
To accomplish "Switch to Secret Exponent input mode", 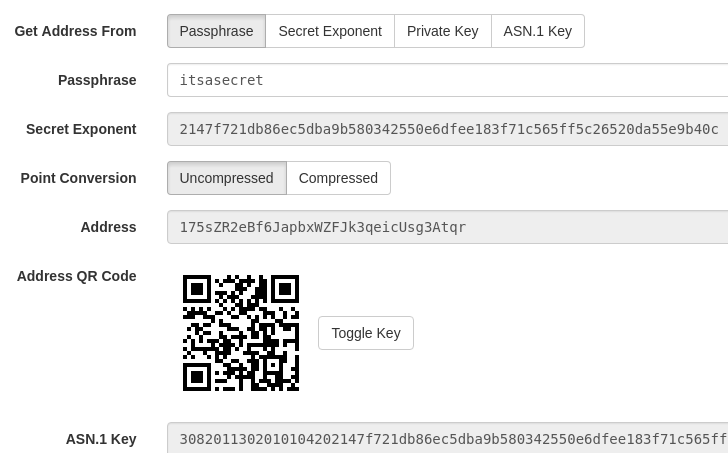I will click(x=330, y=31).
